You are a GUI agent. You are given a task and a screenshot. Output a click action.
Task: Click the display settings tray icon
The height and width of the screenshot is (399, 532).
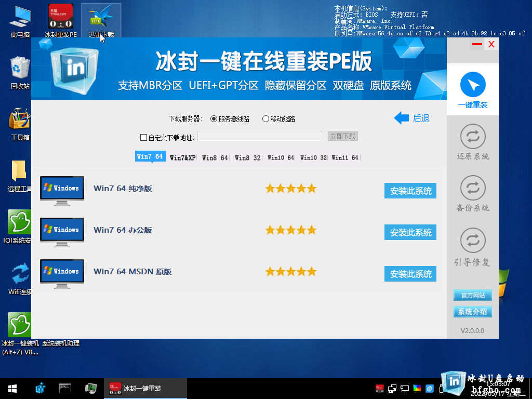pos(405,389)
